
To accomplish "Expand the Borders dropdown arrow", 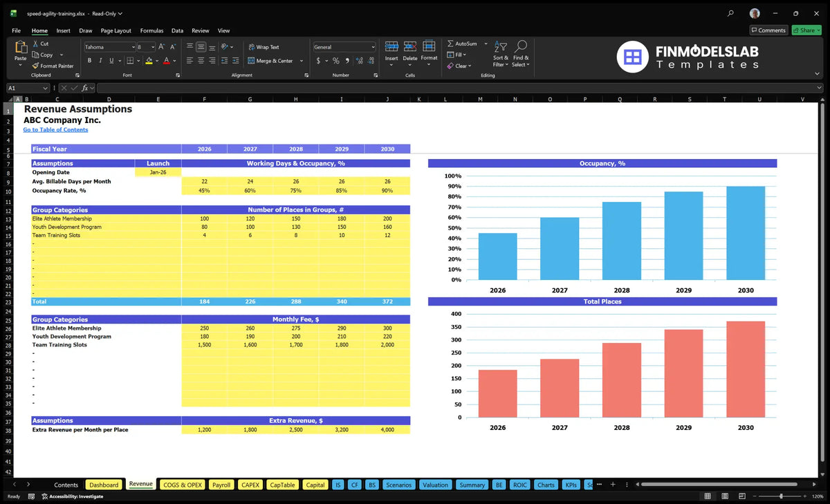I will [138, 61].
